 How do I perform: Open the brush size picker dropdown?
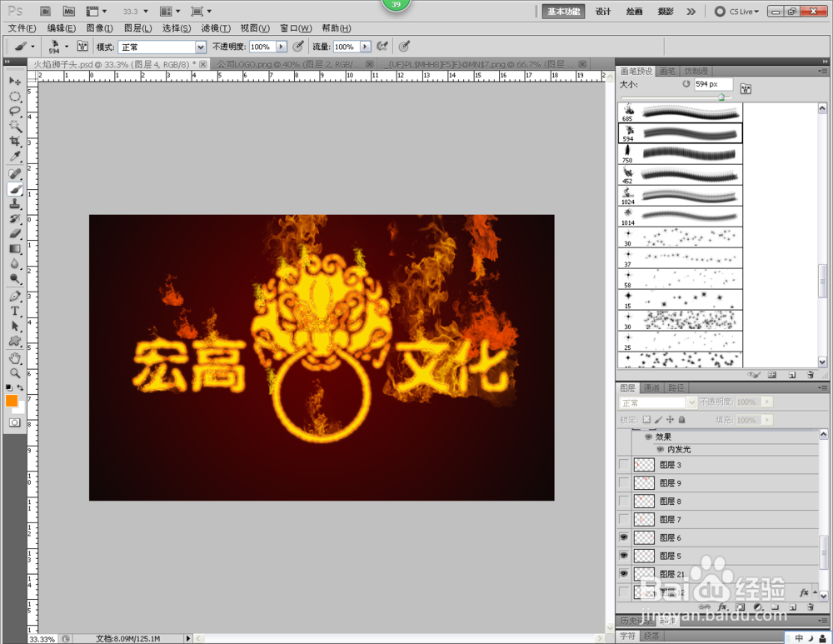click(x=64, y=47)
